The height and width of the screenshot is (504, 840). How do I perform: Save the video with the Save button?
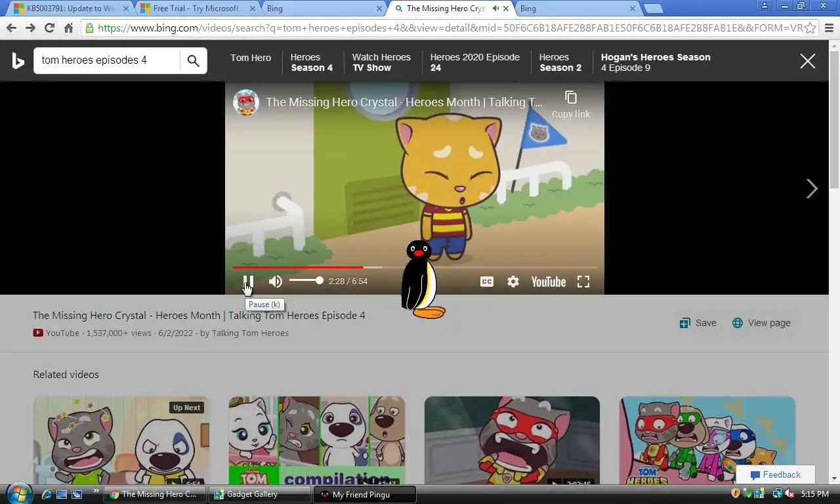[x=698, y=323]
